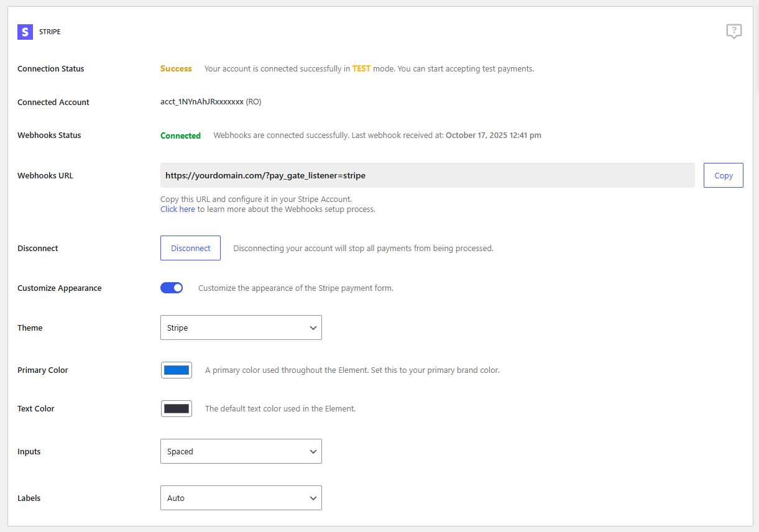This screenshot has height=532, width=759.
Task: Click inside the Webhooks URL field
Action: click(x=426, y=175)
